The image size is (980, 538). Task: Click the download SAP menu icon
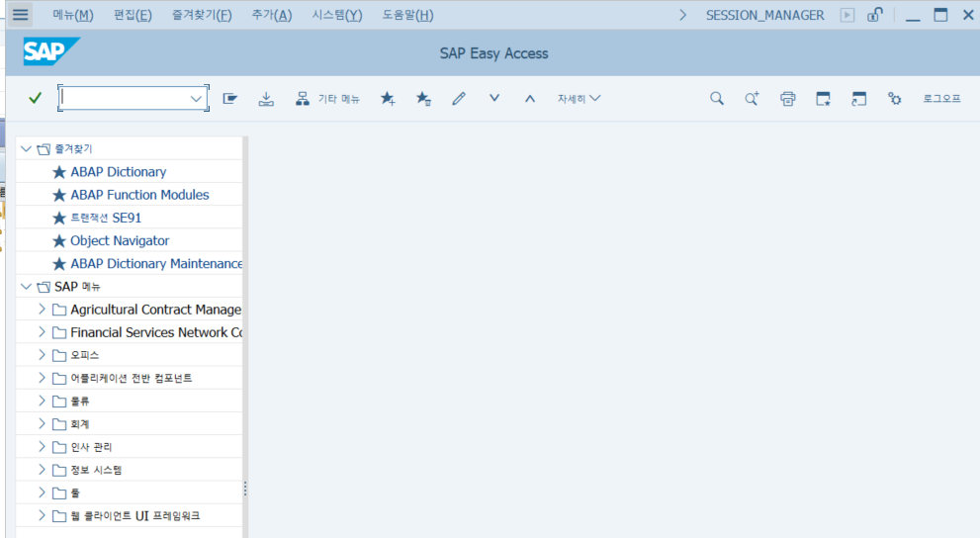pos(266,98)
